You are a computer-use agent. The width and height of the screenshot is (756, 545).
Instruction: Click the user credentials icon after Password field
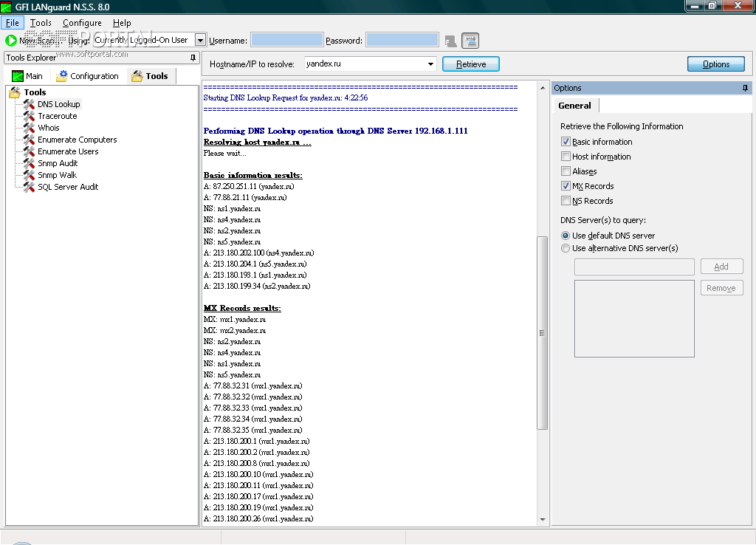click(x=451, y=41)
